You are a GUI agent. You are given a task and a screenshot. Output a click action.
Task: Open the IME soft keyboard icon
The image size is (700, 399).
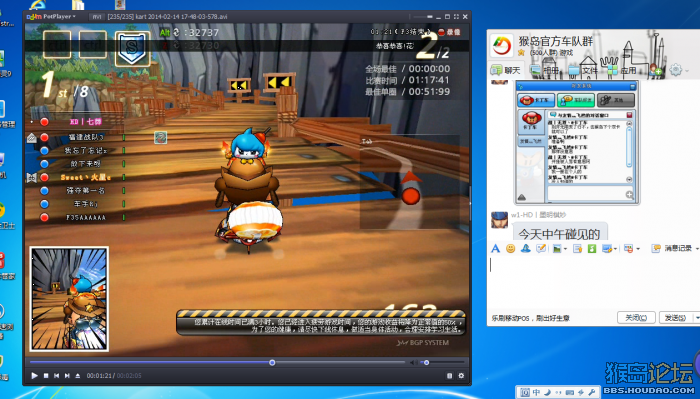[x=570, y=392]
